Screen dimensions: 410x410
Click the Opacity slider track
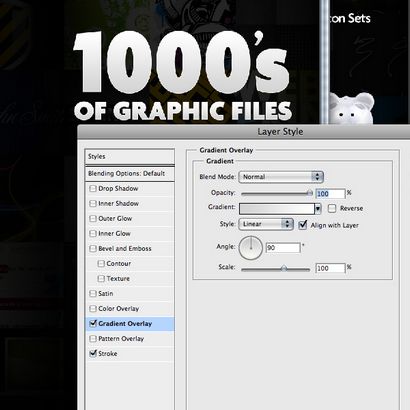click(277, 193)
